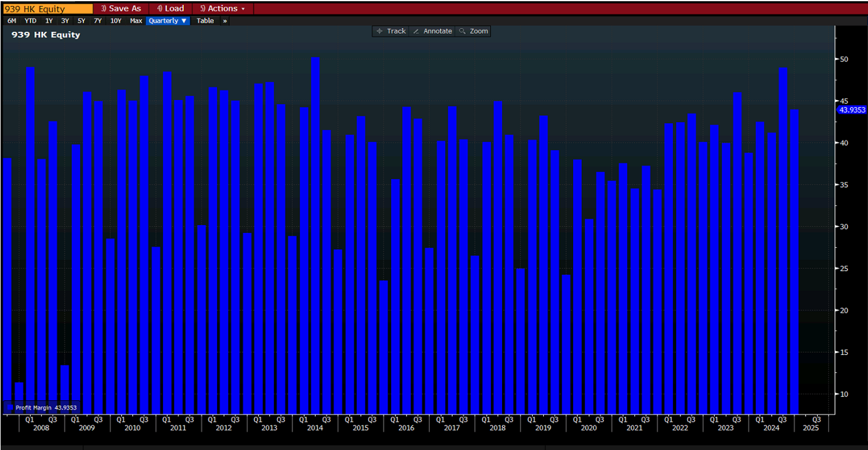868x450 pixels.
Task: Select the Max time range
Action: click(x=136, y=21)
